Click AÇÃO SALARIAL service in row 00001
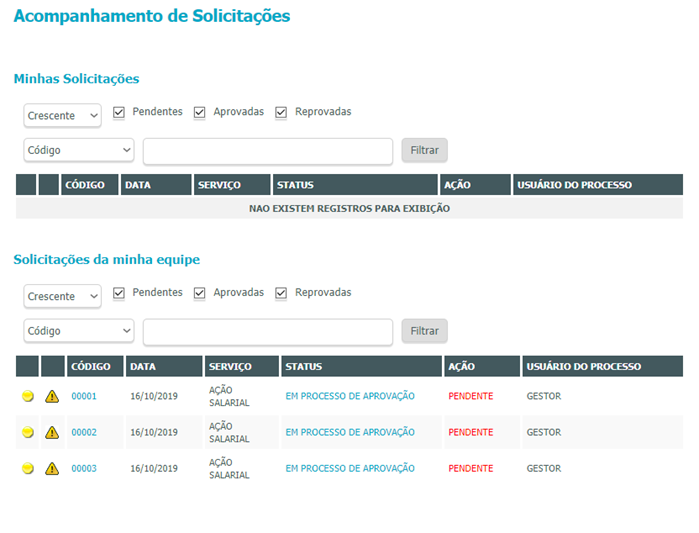 click(x=229, y=396)
